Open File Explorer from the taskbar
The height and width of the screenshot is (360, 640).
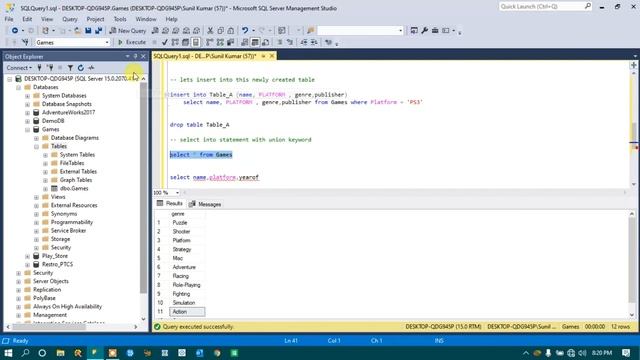[60, 353]
